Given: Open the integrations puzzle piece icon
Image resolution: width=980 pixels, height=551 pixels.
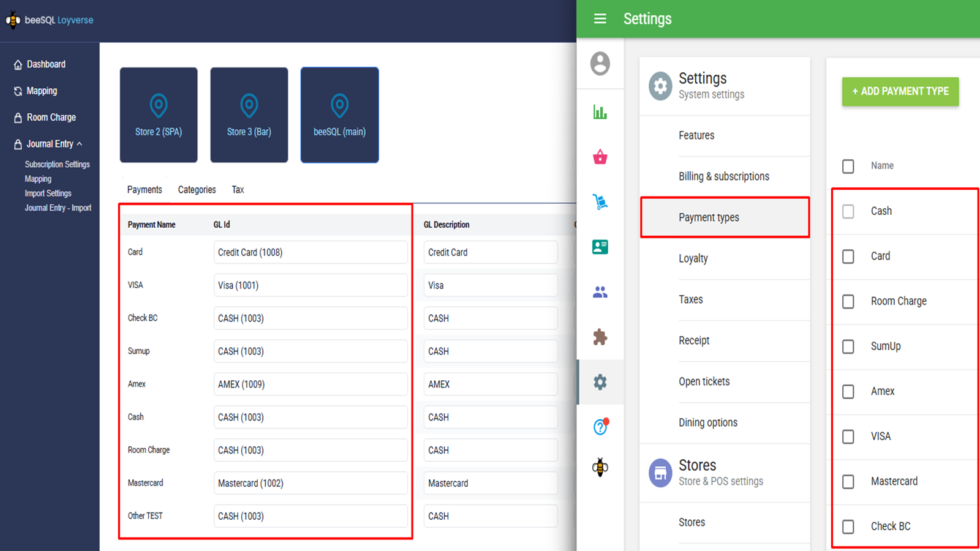Looking at the screenshot, I should (600, 337).
